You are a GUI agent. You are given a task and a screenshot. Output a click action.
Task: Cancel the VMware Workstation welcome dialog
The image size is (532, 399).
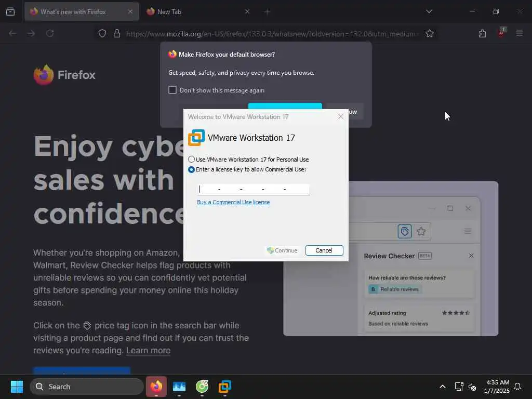tap(324, 250)
